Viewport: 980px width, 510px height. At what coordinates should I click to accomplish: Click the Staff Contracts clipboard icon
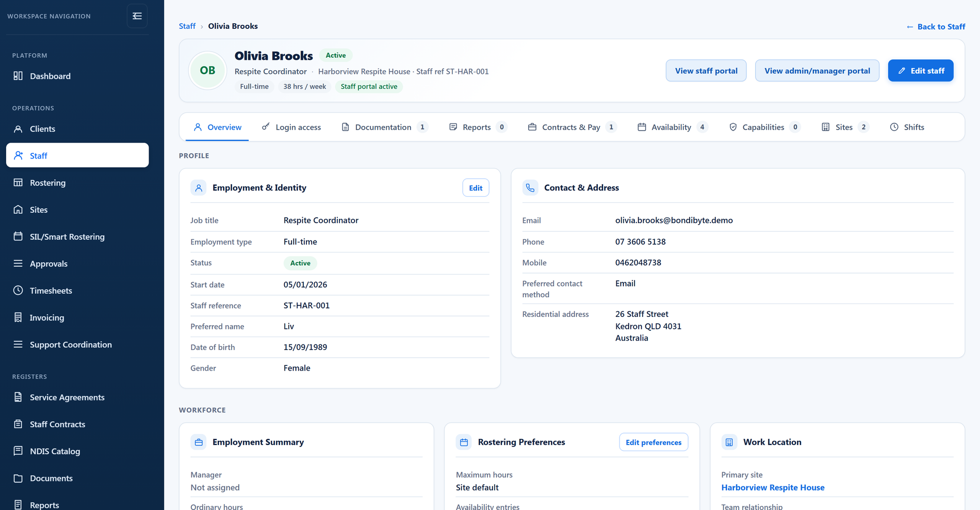pos(18,424)
